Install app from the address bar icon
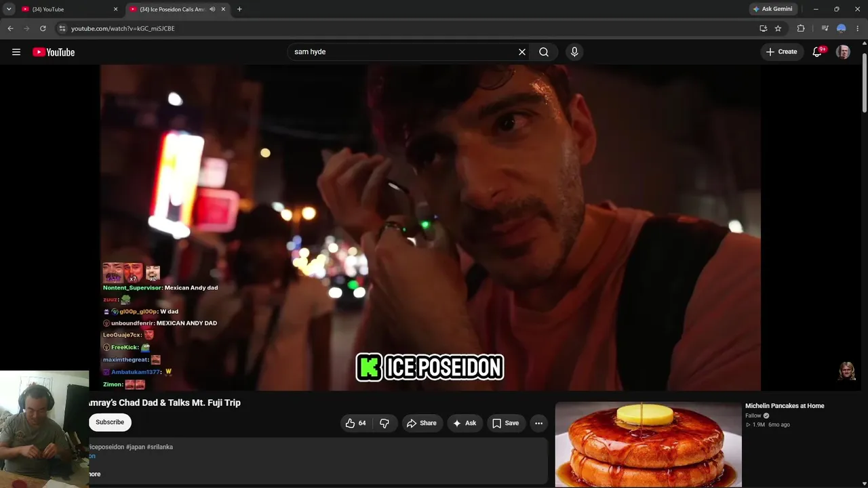 tap(763, 28)
